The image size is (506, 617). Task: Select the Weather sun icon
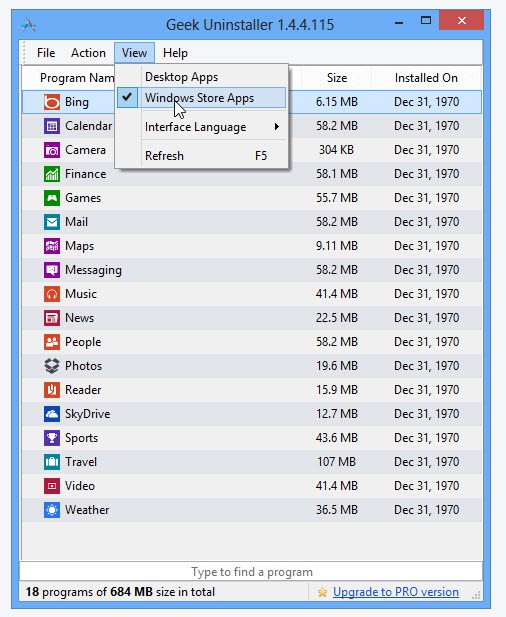tap(52, 510)
